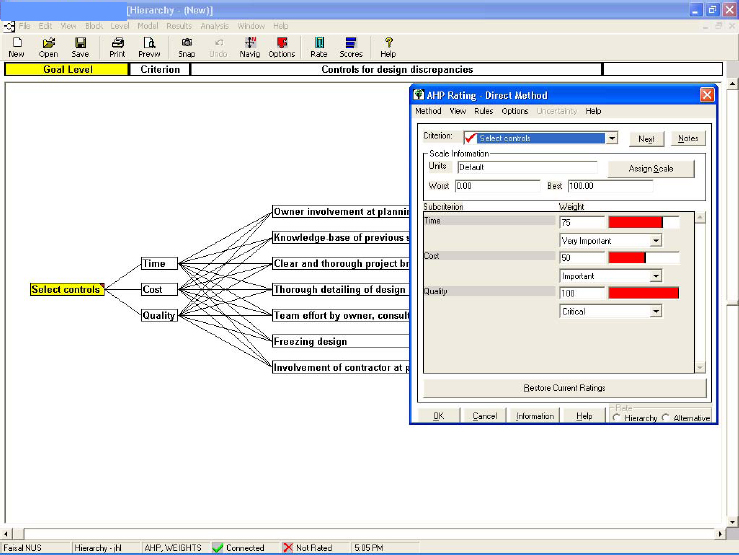Open the Criterion dropdown showing Select controls
Viewport: 739px width, 555px height.
click(x=612, y=138)
